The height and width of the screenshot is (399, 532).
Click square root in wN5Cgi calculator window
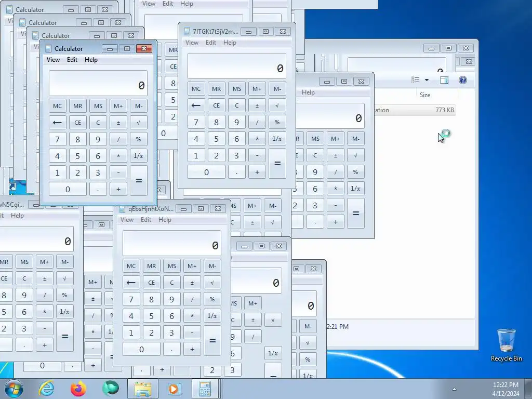(65, 278)
